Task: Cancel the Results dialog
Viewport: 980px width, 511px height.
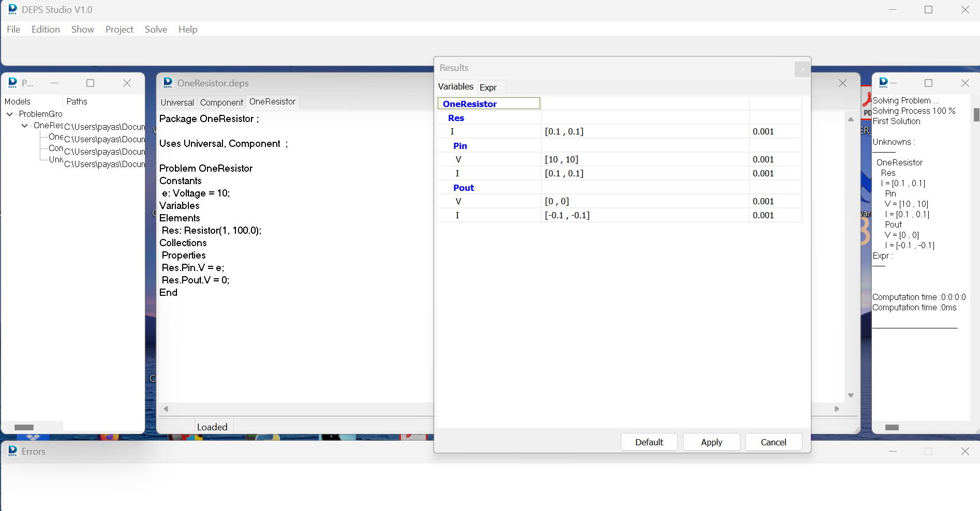Action: pyautogui.click(x=773, y=442)
